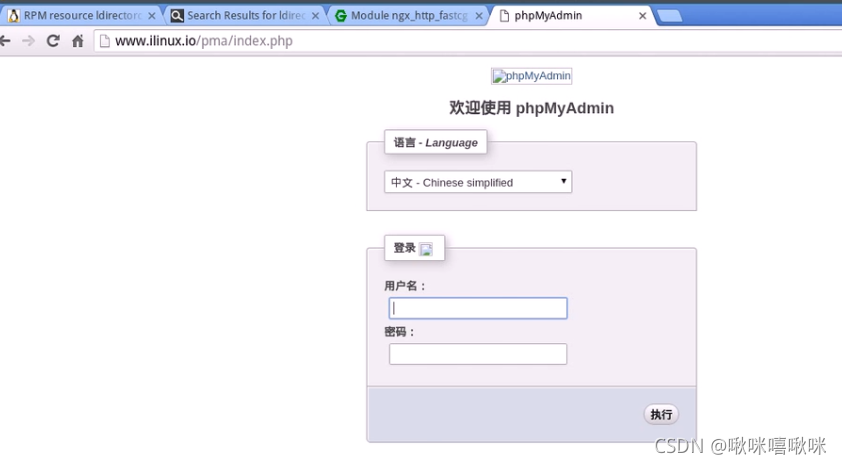Switch to Module ngx_http_fastcgi tab
842x464 pixels.
(409, 16)
